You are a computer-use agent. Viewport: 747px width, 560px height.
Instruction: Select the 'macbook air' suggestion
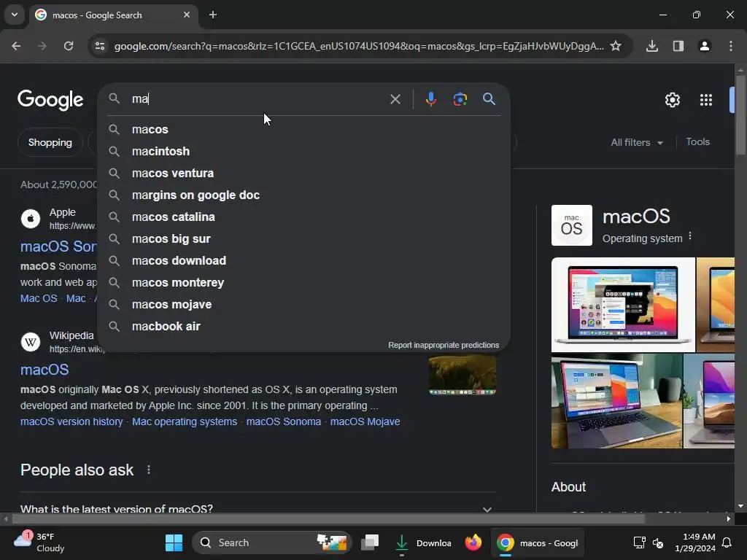(x=303, y=327)
